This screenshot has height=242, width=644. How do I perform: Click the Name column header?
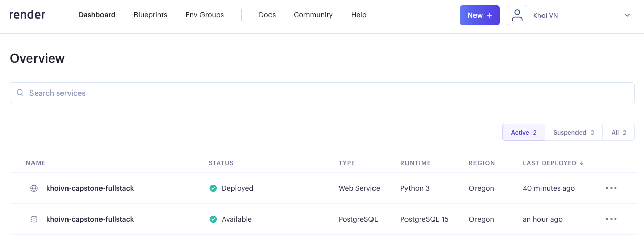(36, 163)
